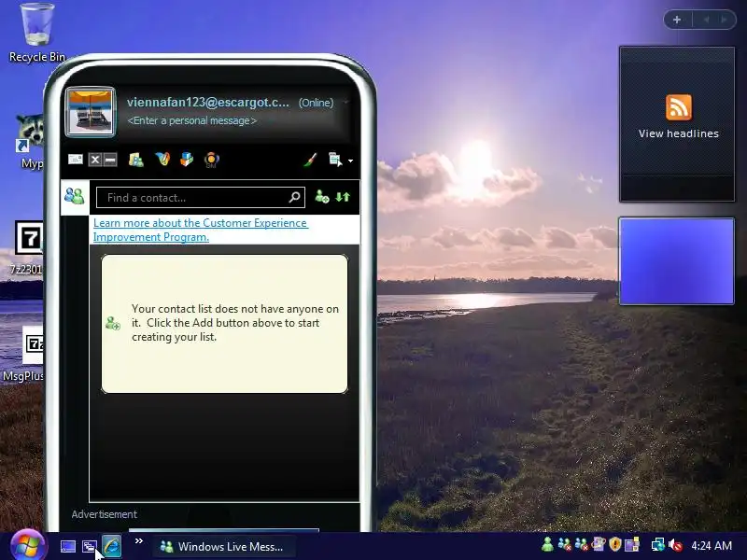
Task: Click Windows Live Messenger taskbar button
Action: click(224, 546)
